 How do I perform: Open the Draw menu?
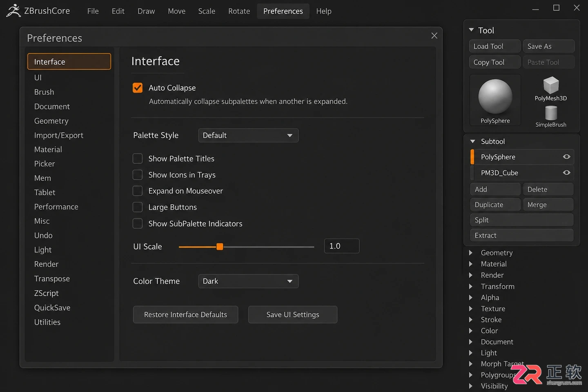pyautogui.click(x=146, y=11)
